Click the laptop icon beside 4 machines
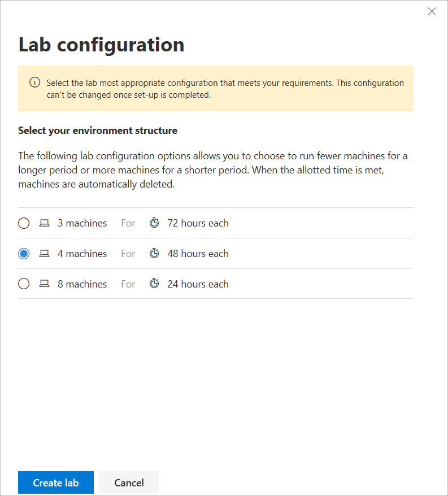448x496 pixels. [44, 254]
